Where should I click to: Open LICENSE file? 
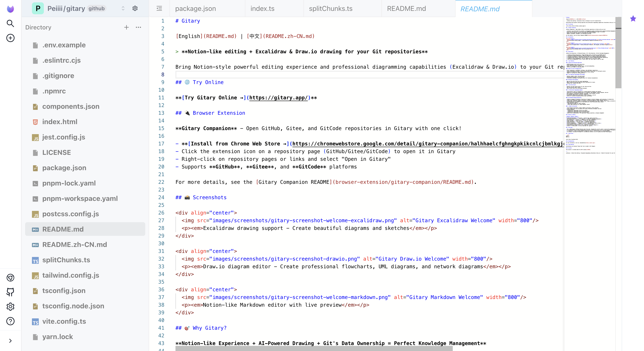tap(85, 152)
